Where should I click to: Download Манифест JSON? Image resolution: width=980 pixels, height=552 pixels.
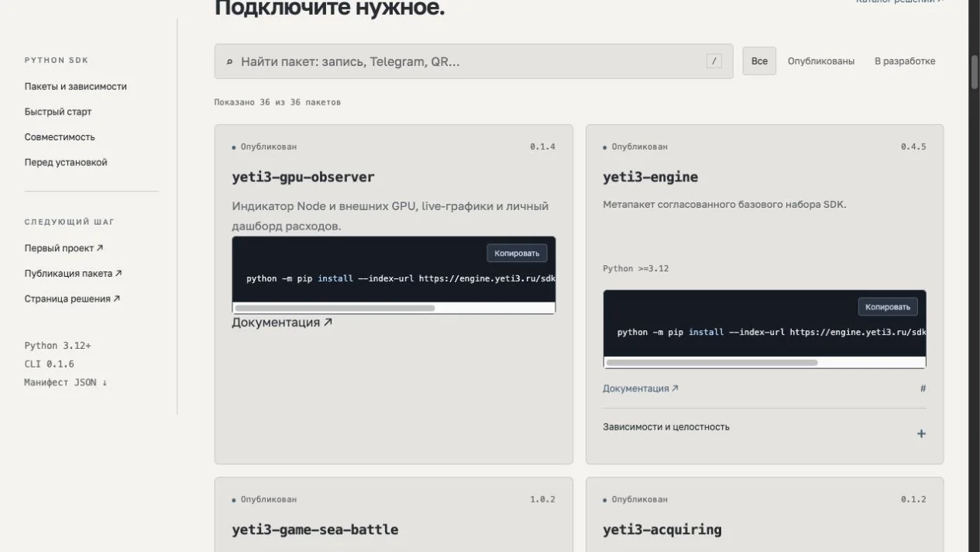tap(66, 382)
